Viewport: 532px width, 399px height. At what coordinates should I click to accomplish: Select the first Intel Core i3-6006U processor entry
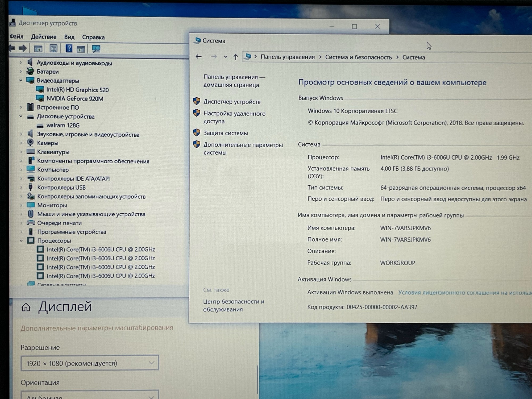click(x=101, y=250)
